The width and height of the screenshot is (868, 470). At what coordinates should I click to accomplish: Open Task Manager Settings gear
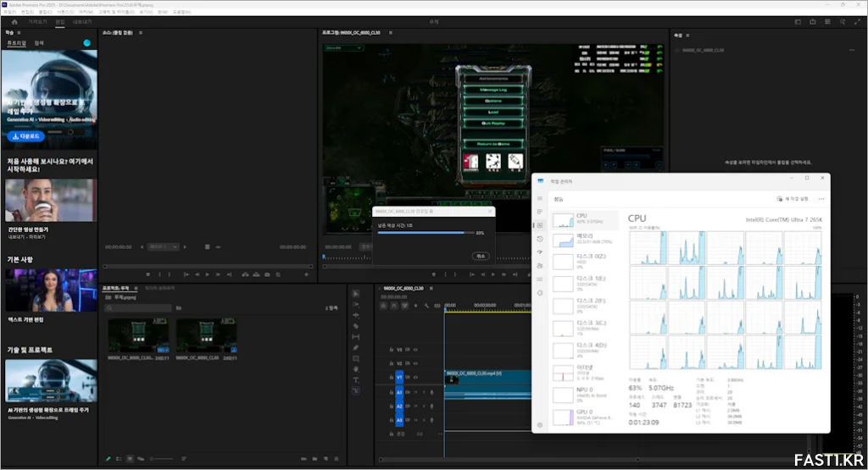coord(540,425)
